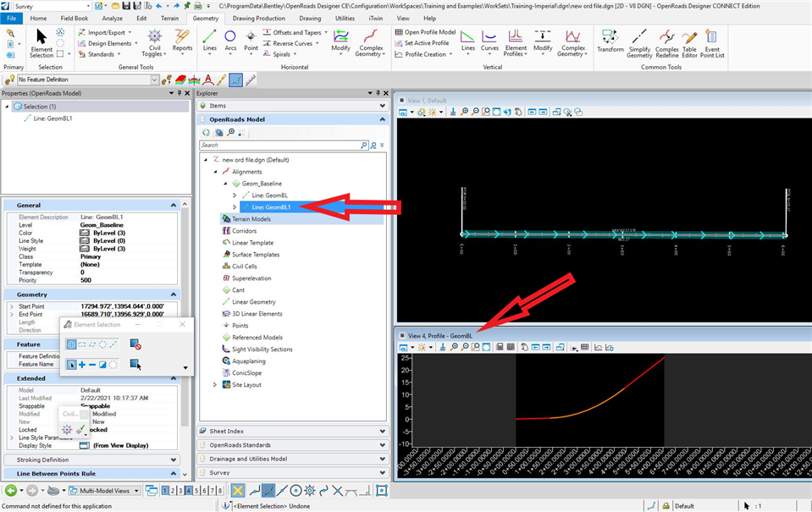The height and width of the screenshot is (512, 812).
Task: Switch to the Utilities ribbon tab
Action: pyautogui.click(x=345, y=18)
